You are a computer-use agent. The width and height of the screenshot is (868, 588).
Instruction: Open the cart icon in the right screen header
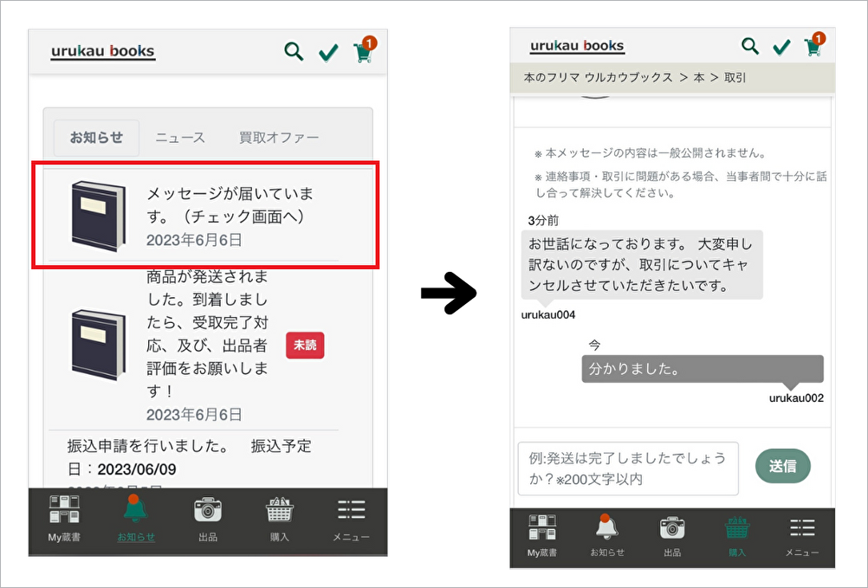(x=813, y=47)
